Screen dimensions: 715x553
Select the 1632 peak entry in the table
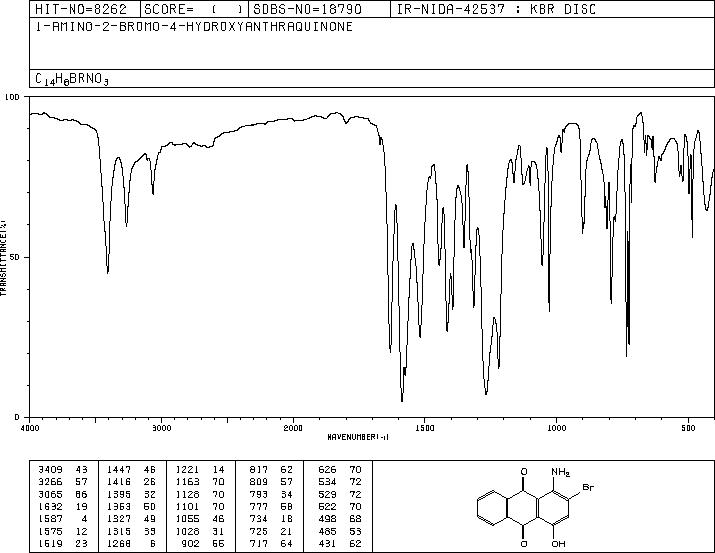pos(62,506)
